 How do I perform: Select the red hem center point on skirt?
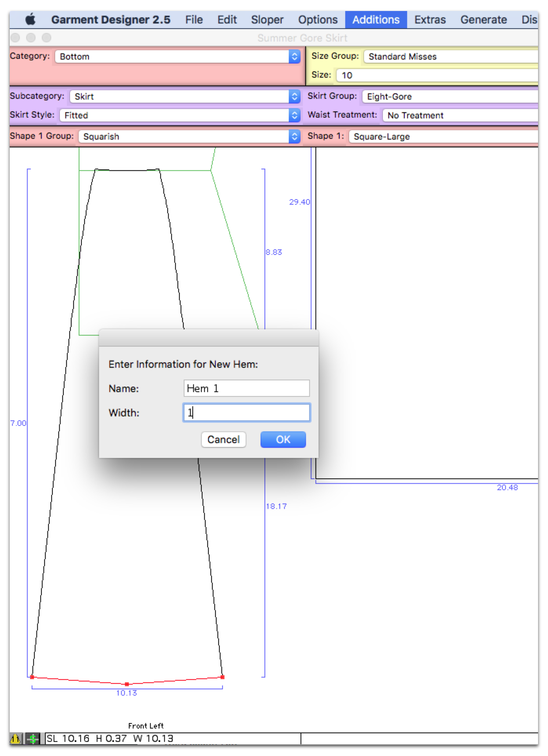pyautogui.click(x=126, y=684)
